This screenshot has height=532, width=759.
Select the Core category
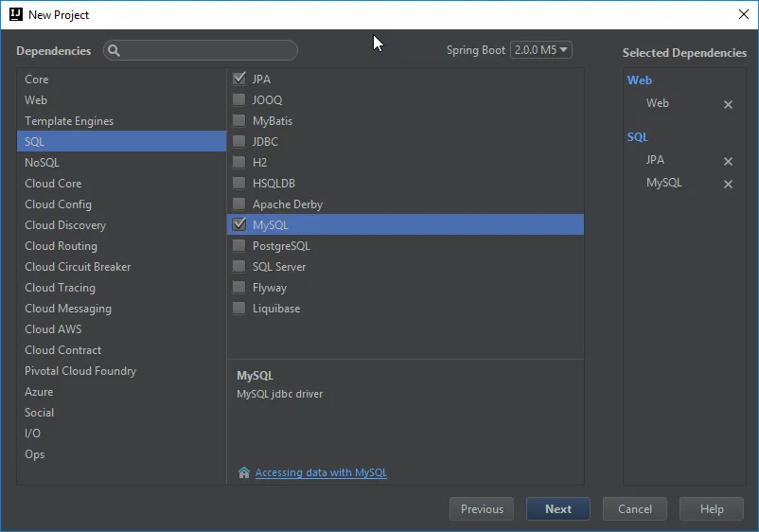tap(121, 79)
